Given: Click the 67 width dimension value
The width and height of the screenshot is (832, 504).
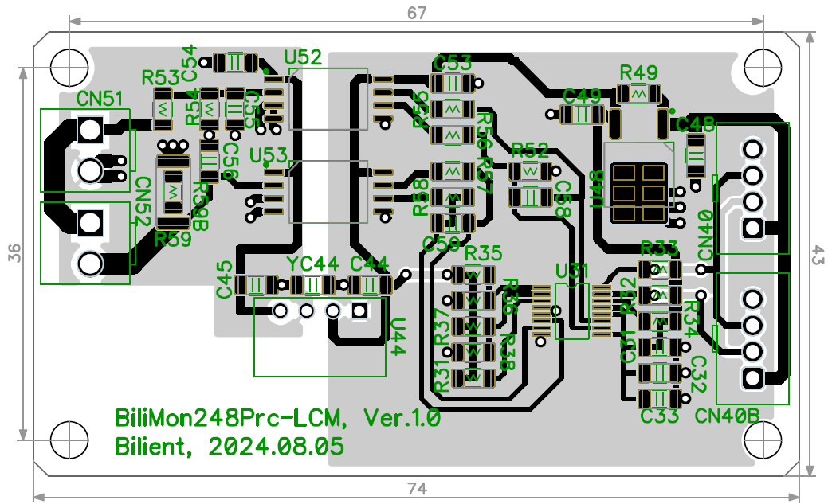Looking at the screenshot, I should click(x=417, y=13).
